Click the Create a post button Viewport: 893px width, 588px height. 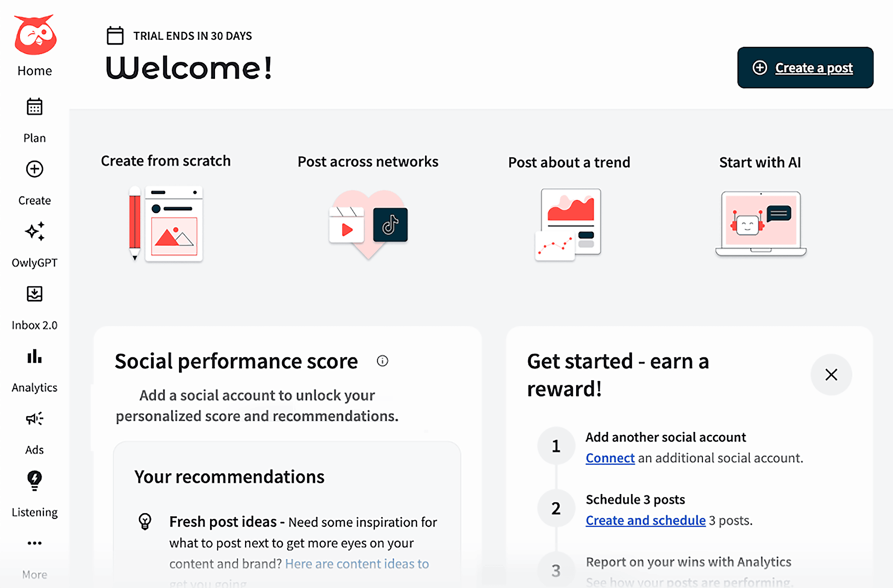[805, 67]
